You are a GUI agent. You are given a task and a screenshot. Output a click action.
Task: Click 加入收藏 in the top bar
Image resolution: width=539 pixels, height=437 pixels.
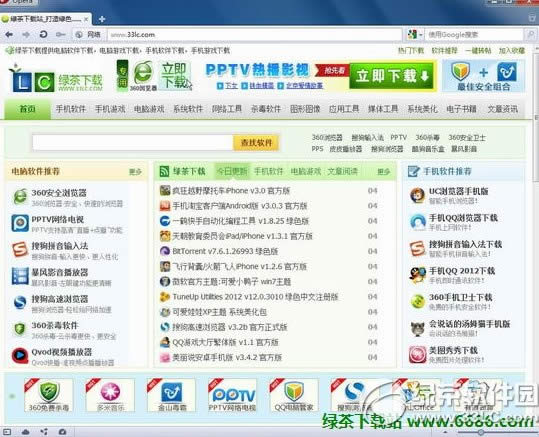point(512,51)
